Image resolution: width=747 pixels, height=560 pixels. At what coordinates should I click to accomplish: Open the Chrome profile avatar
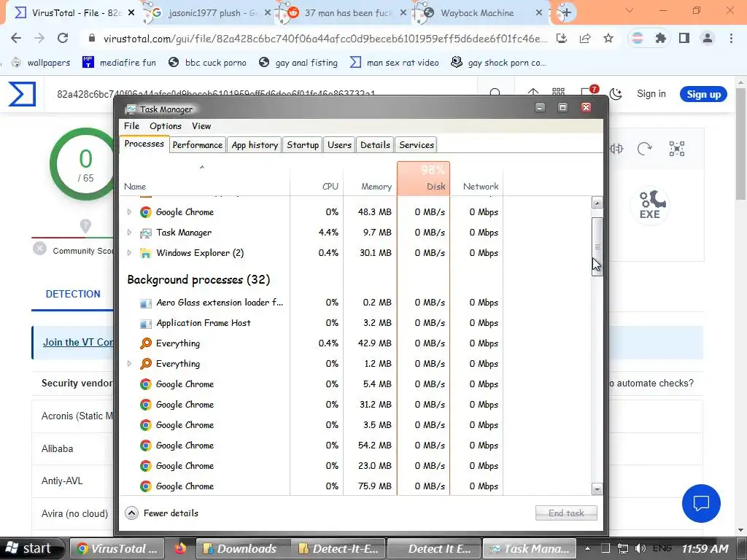tap(708, 38)
